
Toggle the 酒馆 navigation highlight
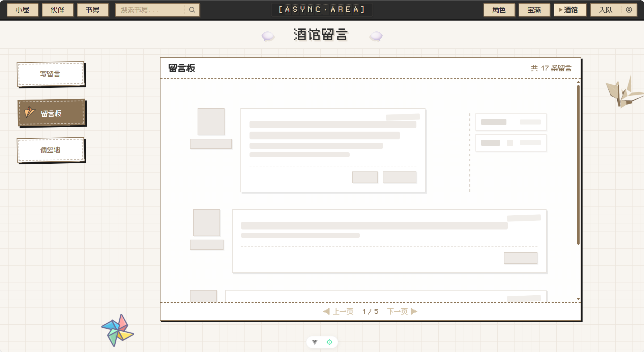click(570, 10)
